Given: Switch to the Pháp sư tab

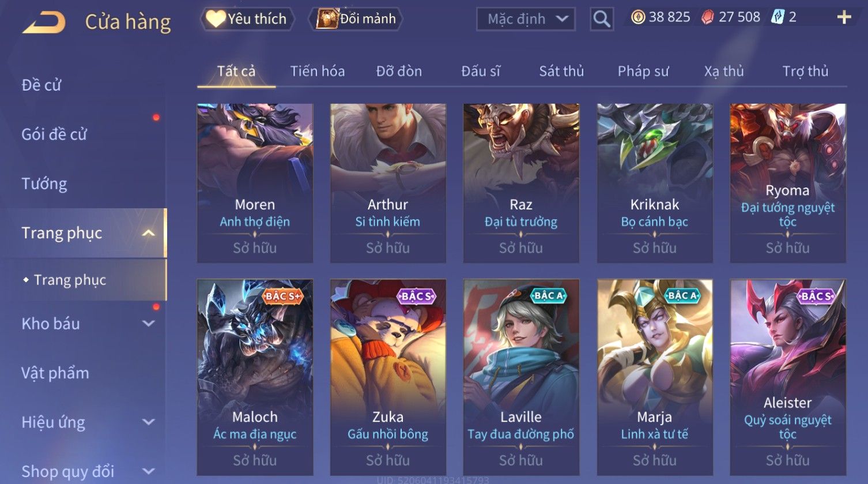Looking at the screenshot, I should coord(643,71).
